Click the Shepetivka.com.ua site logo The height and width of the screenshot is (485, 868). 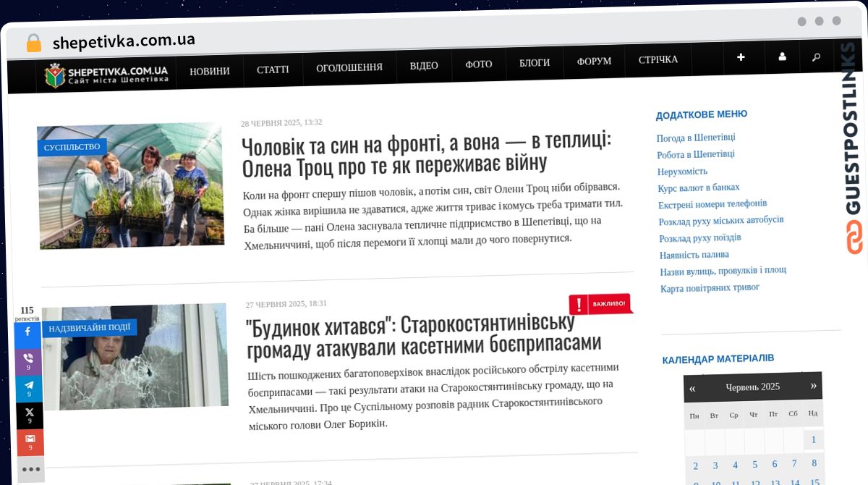[x=106, y=75]
